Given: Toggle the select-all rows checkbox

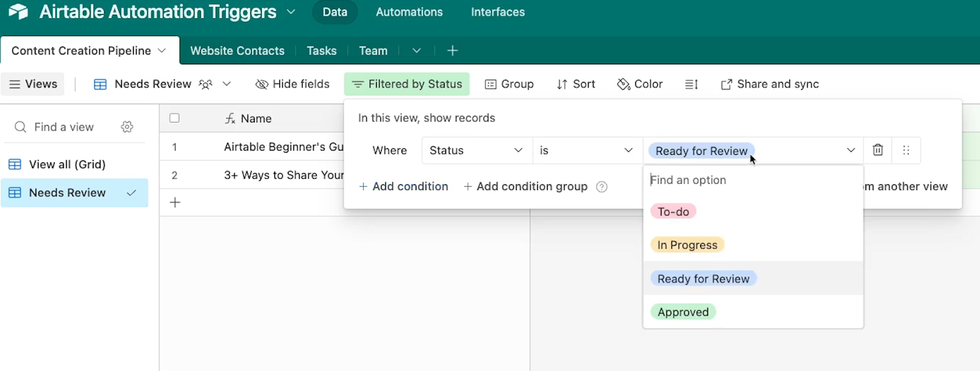Looking at the screenshot, I should point(175,118).
